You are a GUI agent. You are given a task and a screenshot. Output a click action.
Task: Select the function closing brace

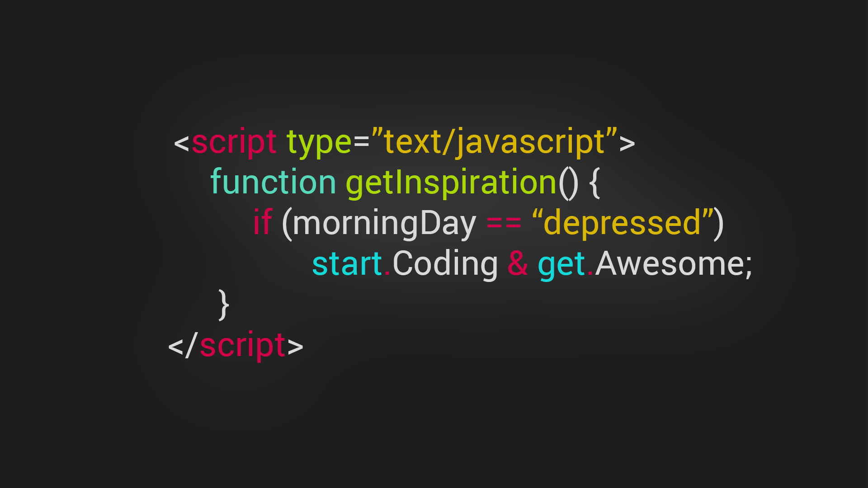(222, 304)
